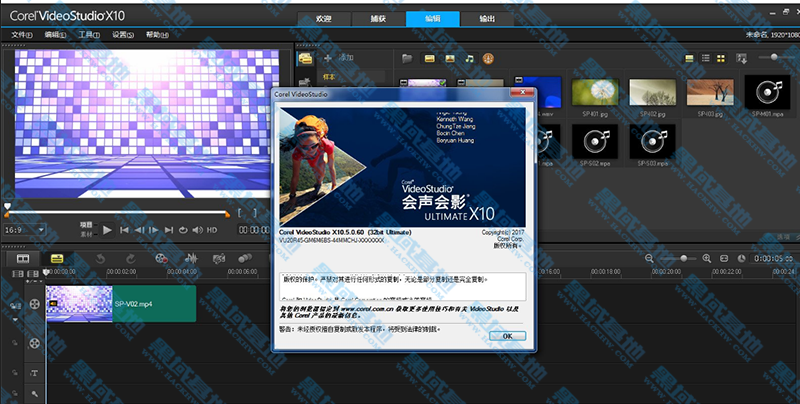Select the SP-I03.jpg tree thumbnail
The height and width of the screenshot is (404, 800).
point(710,92)
